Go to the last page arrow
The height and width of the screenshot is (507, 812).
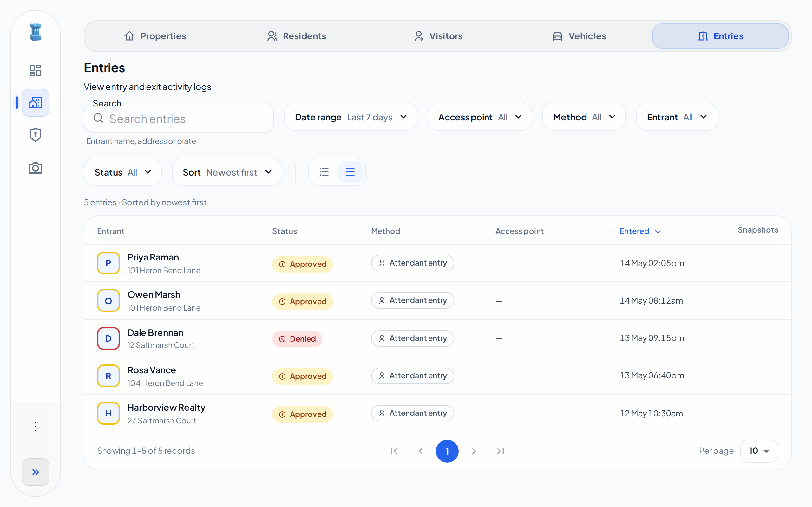500,451
